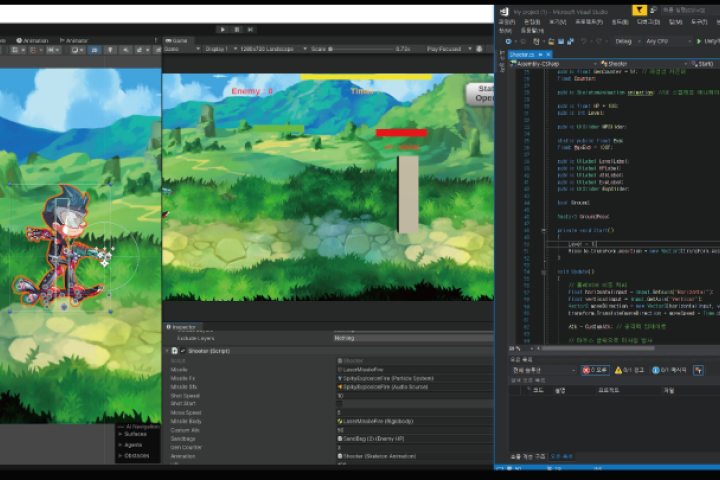Close the Shooter.cs tab

coord(548,55)
